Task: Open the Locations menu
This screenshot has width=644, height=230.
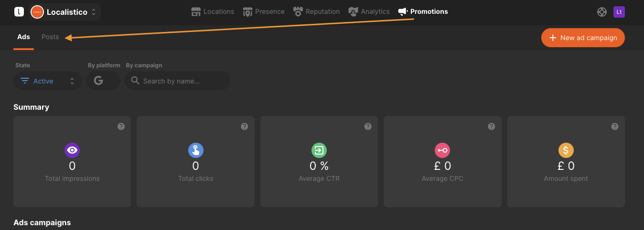Action: point(213,11)
